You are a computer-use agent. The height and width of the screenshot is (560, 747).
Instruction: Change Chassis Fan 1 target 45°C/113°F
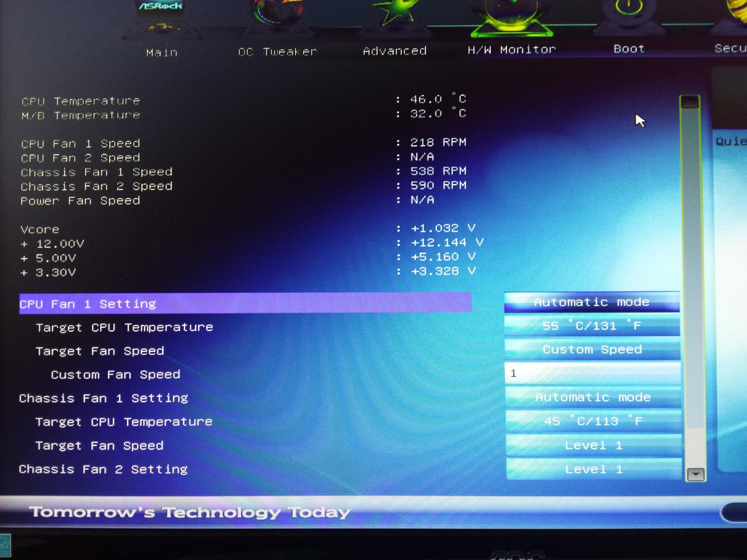point(593,421)
